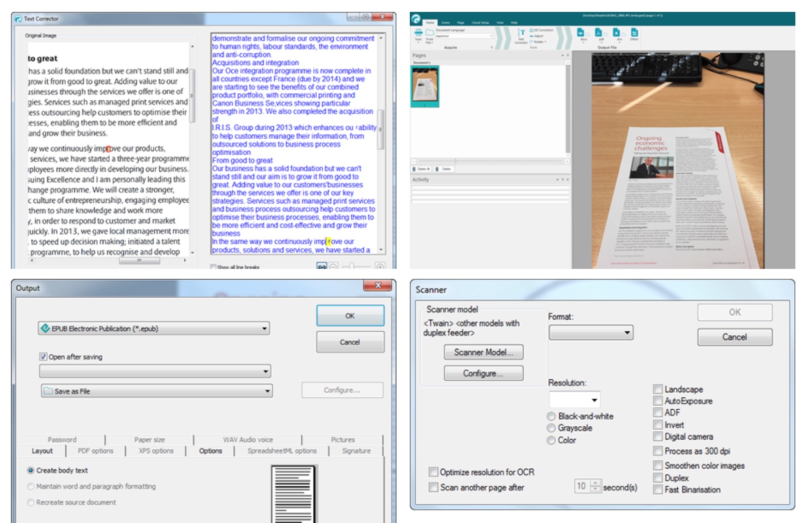
Task: Open the EPUB Electronic Publication format dropdown
Action: coord(264,328)
